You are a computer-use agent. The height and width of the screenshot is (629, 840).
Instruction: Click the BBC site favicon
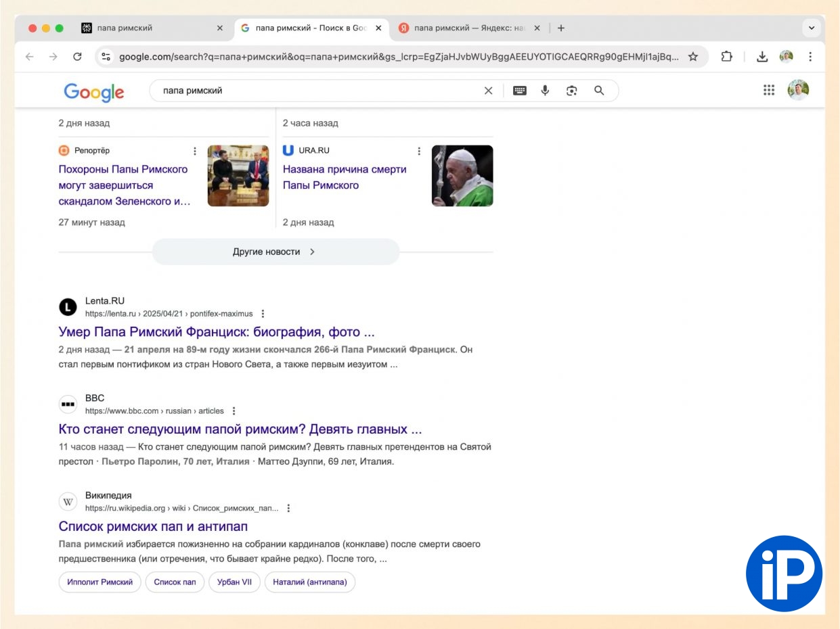(x=68, y=404)
